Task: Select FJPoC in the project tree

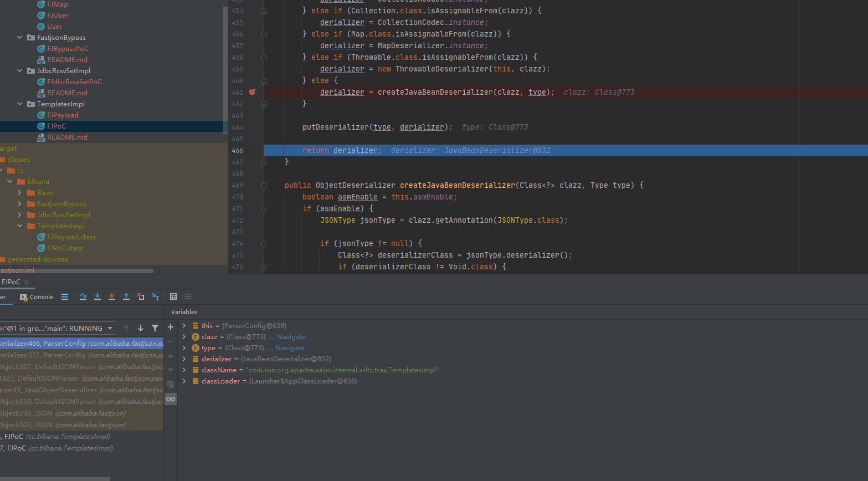Action: 57,126
